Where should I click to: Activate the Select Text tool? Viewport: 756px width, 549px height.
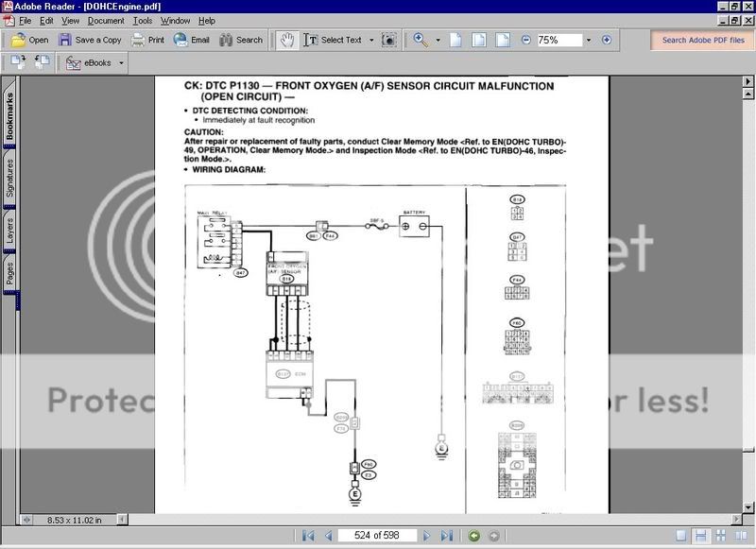pos(310,40)
